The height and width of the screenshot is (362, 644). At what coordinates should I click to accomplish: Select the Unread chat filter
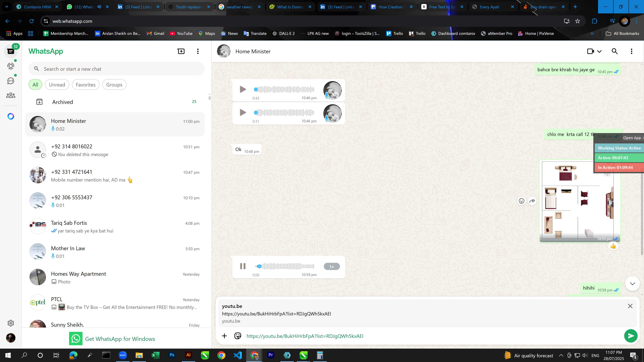pos(57,85)
